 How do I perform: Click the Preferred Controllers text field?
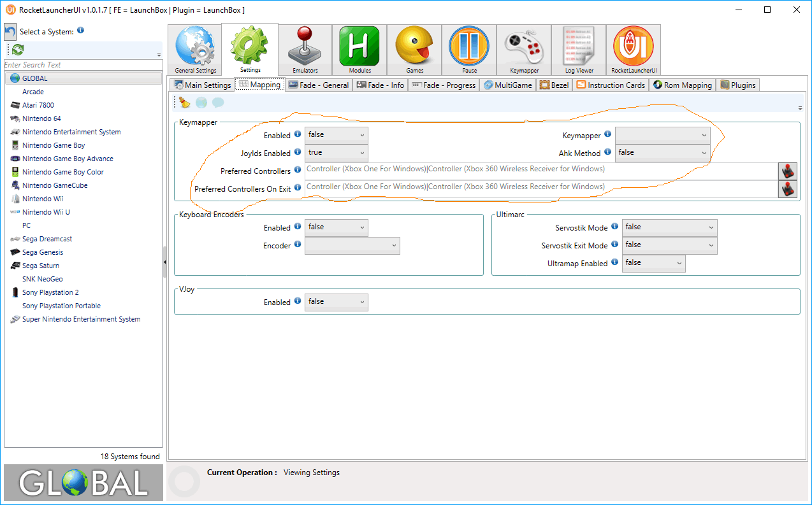541,171
